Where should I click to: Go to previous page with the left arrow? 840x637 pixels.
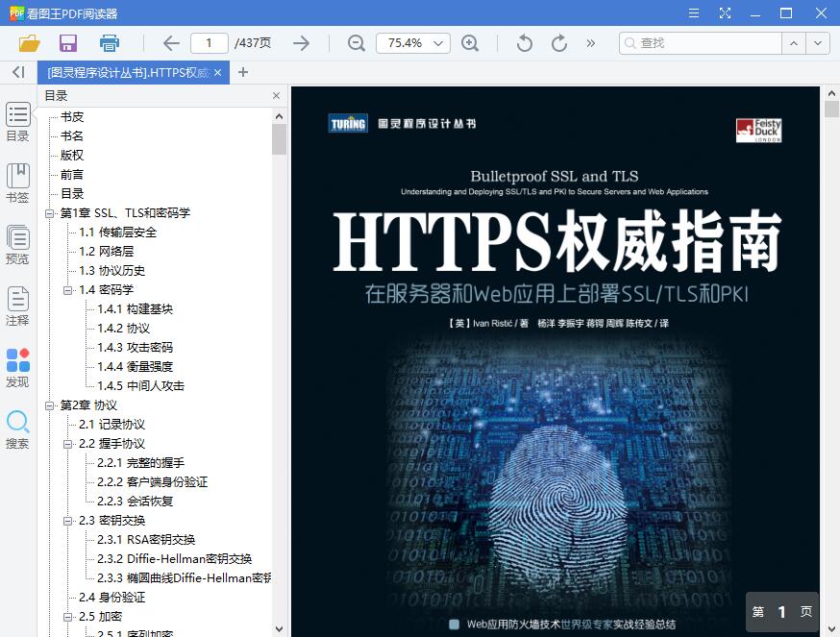(x=171, y=43)
